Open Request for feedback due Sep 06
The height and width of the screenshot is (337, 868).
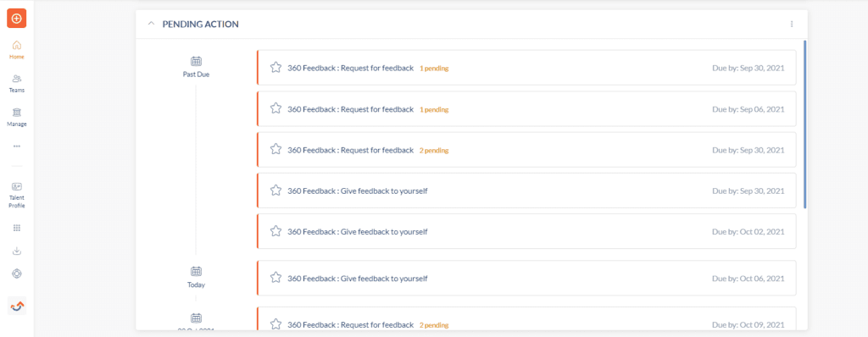[x=526, y=109]
